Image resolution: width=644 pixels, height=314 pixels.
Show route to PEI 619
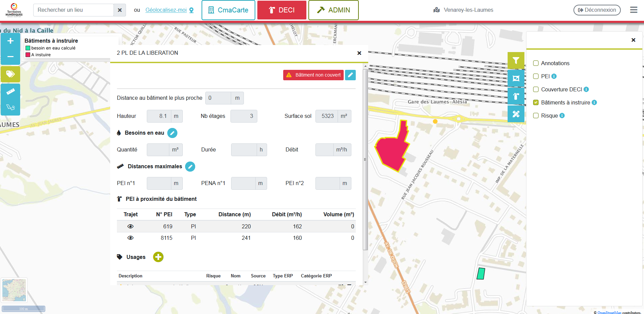(131, 226)
